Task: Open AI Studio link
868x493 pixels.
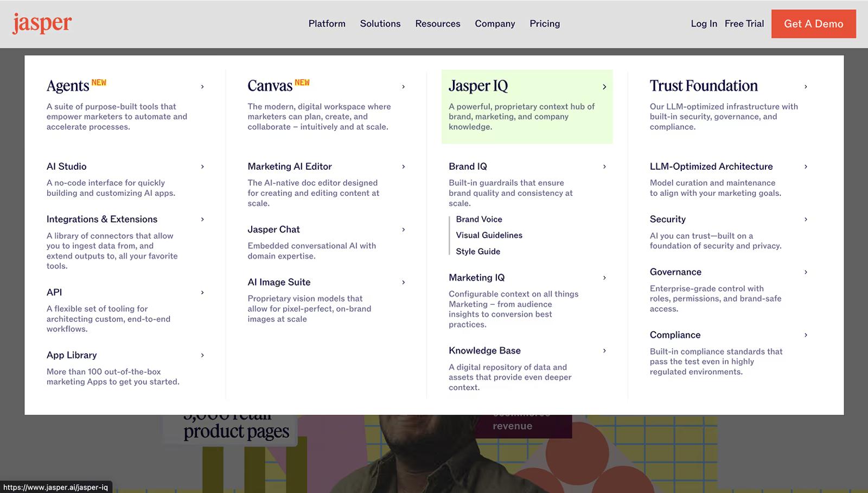Action: 67,167
